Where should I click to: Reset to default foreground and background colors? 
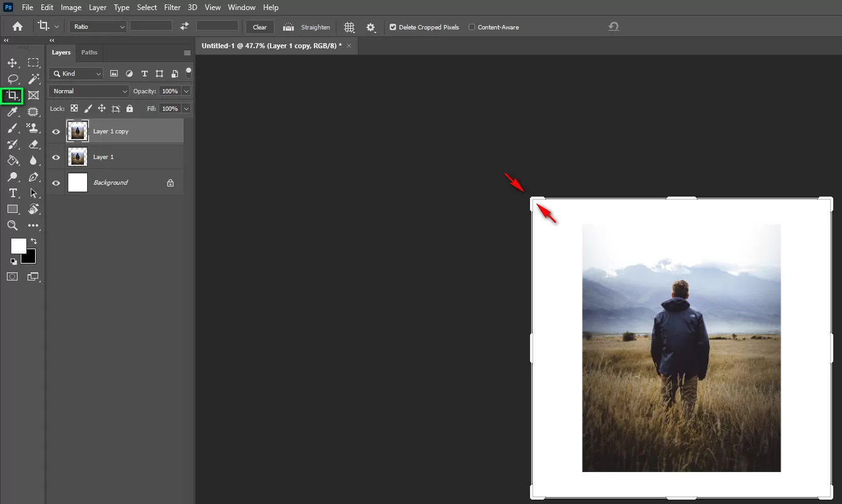point(13,261)
